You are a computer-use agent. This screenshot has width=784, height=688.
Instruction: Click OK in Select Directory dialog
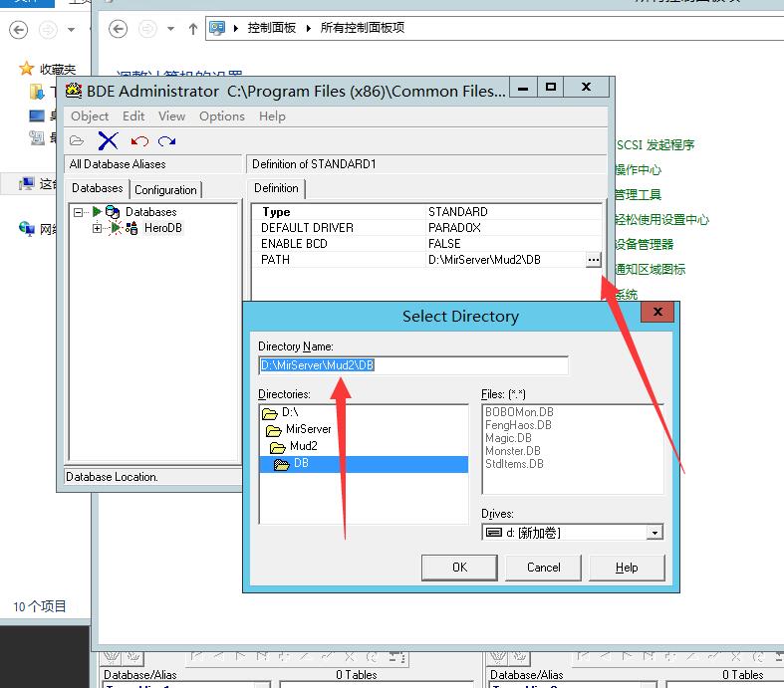(459, 568)
